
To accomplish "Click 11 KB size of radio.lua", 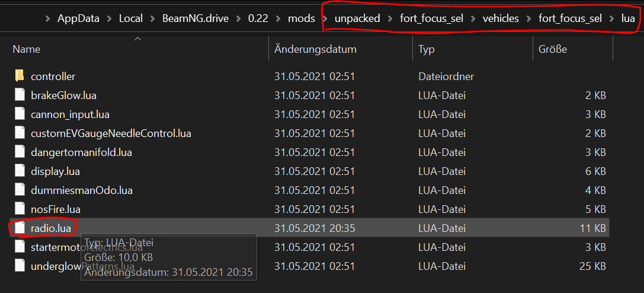I will [592, 228].
